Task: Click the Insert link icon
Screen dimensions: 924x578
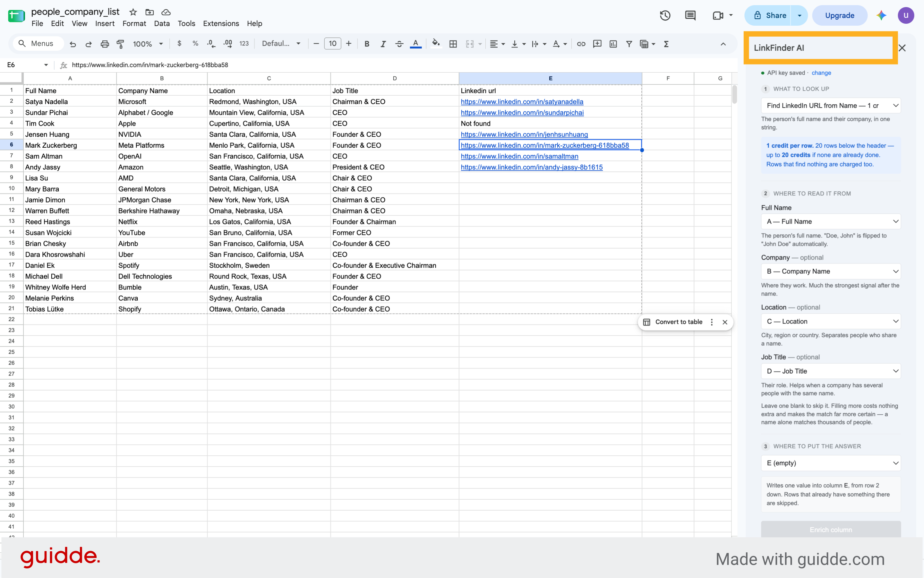Action: pos(581,44)
